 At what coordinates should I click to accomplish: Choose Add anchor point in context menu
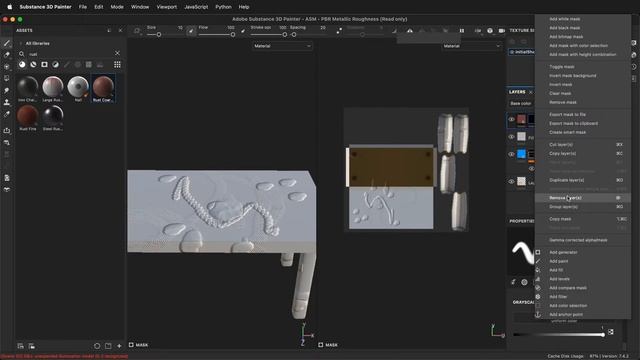coord(583,315)
